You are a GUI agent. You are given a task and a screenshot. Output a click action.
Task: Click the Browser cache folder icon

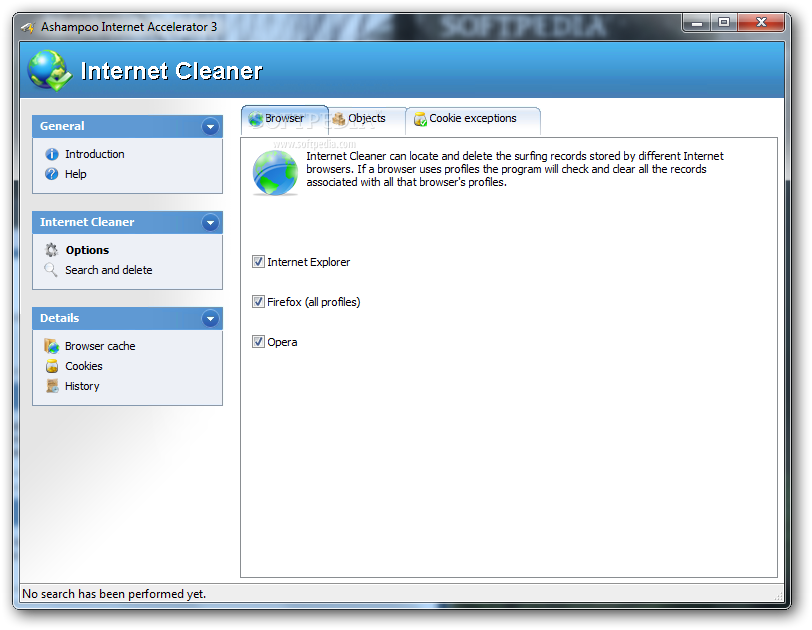[52, 346]
